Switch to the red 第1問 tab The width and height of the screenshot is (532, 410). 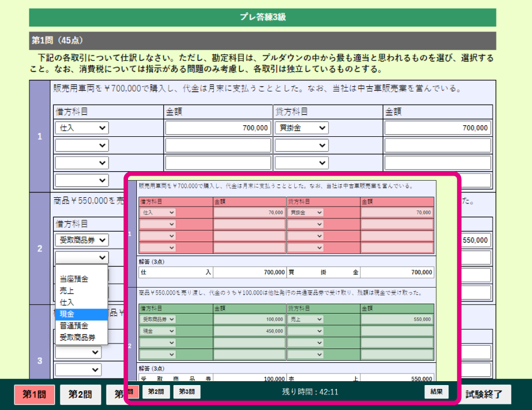pos(34,394)
